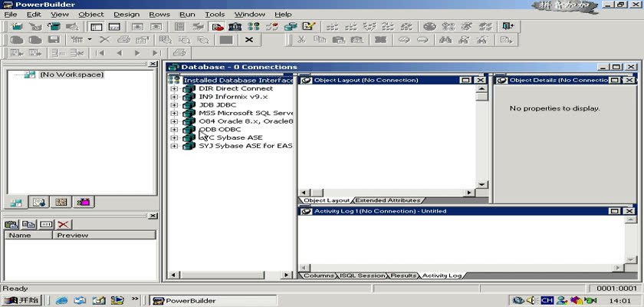Switch to the Extended Attributes tab

[x=387, y=200]
